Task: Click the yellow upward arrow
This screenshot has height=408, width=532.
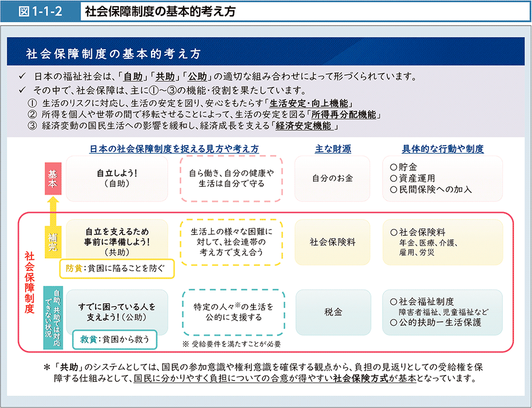Action: 53,211
